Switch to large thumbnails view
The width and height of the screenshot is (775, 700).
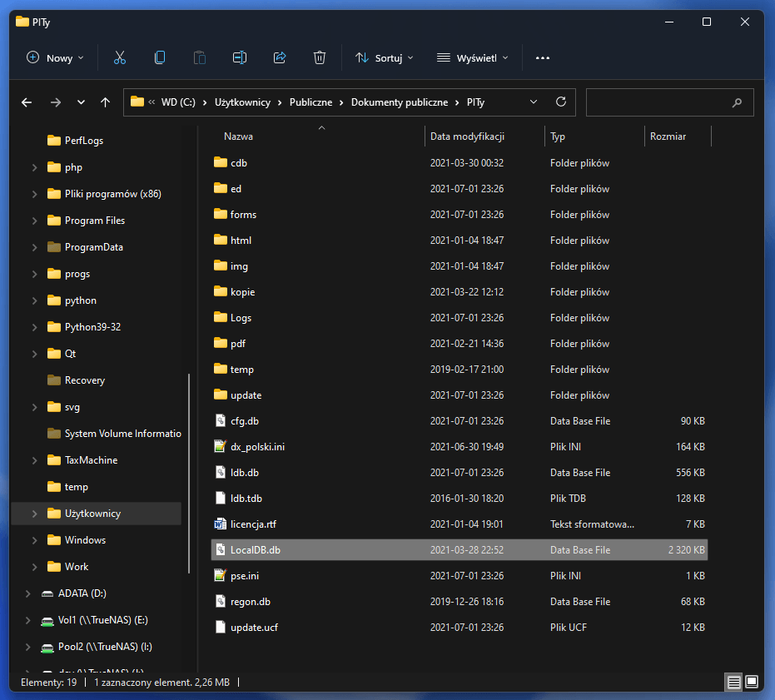[752, 682]
